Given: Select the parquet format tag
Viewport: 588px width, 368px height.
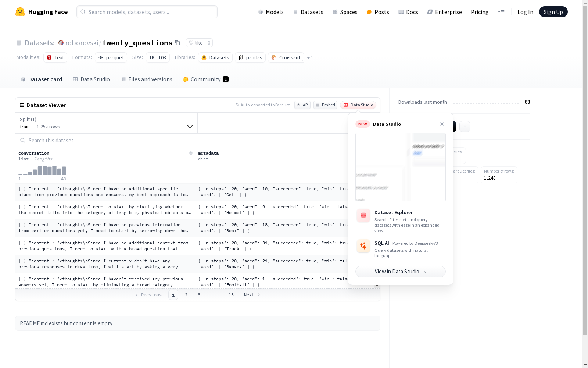Looking at the screenshot, I should [111, 57].
